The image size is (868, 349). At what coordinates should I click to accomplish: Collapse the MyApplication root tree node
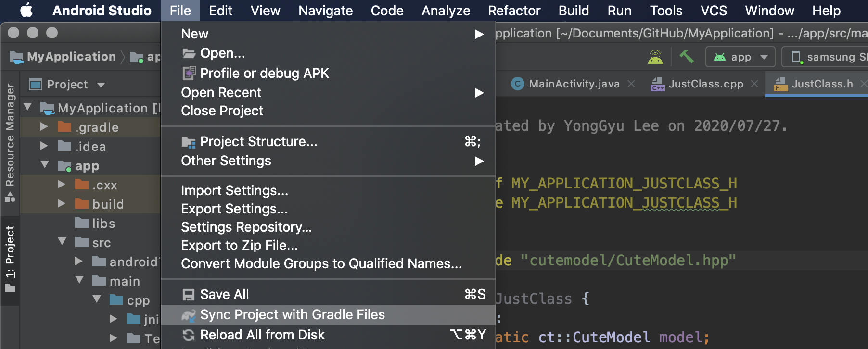(x=28, y=107)
